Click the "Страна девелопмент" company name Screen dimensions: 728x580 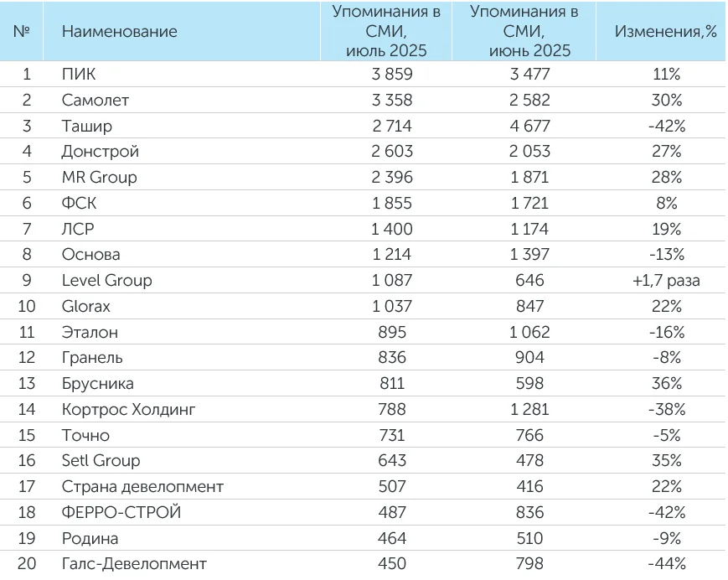142,487
